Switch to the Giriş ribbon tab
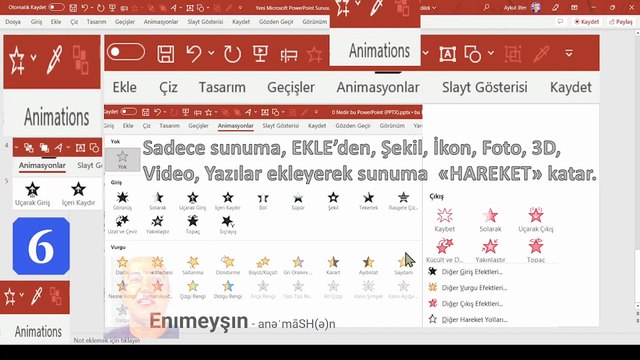The width and height of the screenshot is (640, 360). point(36,22)
